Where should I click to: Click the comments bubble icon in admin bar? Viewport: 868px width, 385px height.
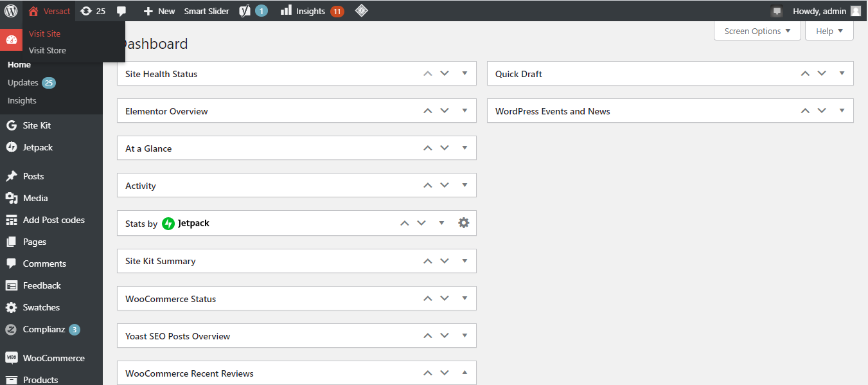point(121,11)
